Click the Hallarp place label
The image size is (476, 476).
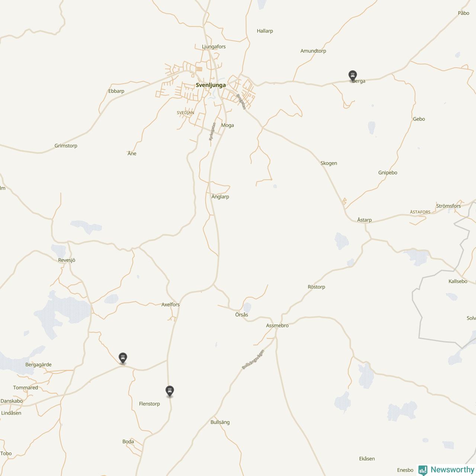click(x=265, y=31)
